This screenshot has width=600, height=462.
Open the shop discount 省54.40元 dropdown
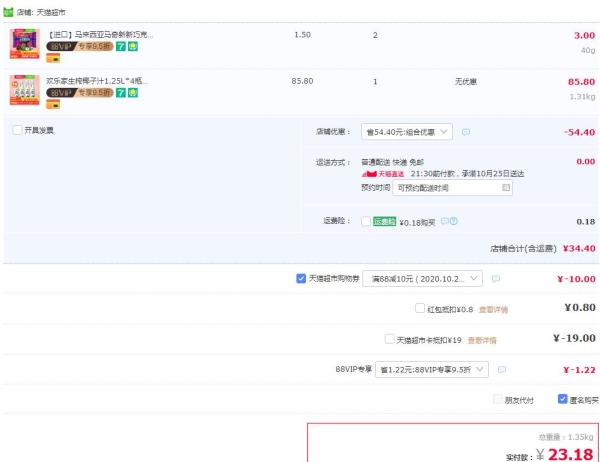pos(407,132)
